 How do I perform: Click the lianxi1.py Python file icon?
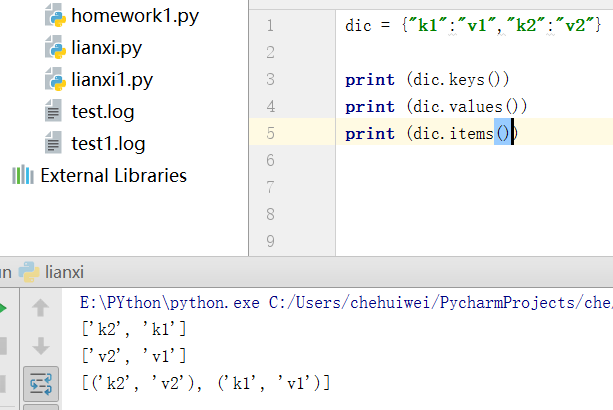tap(55, 79)
